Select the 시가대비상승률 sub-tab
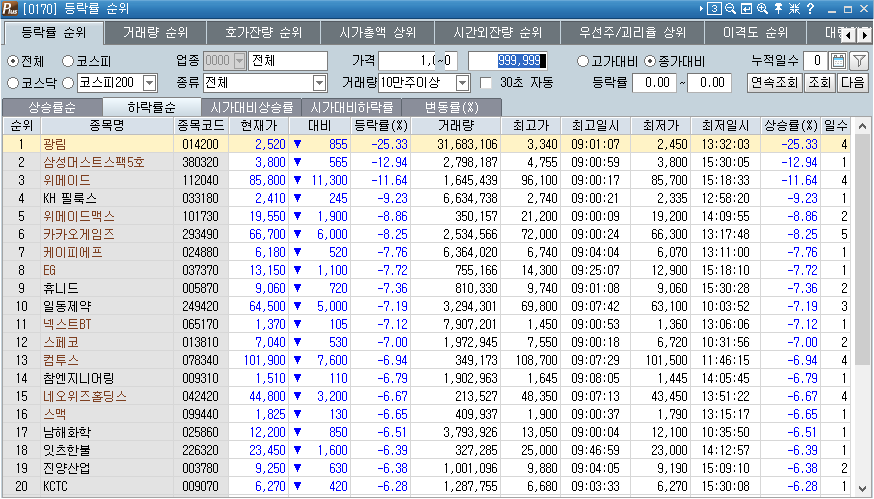 pyautogui.click(x=251, y=107)
